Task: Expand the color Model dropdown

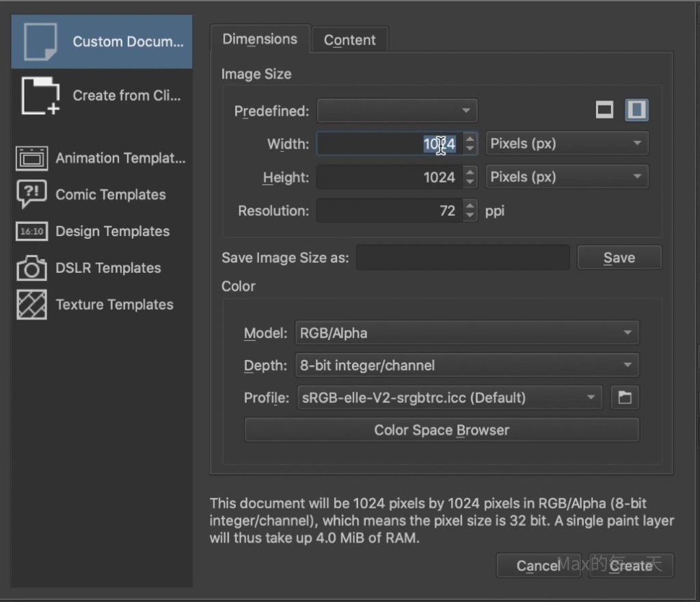Action: tap(467, 333)
